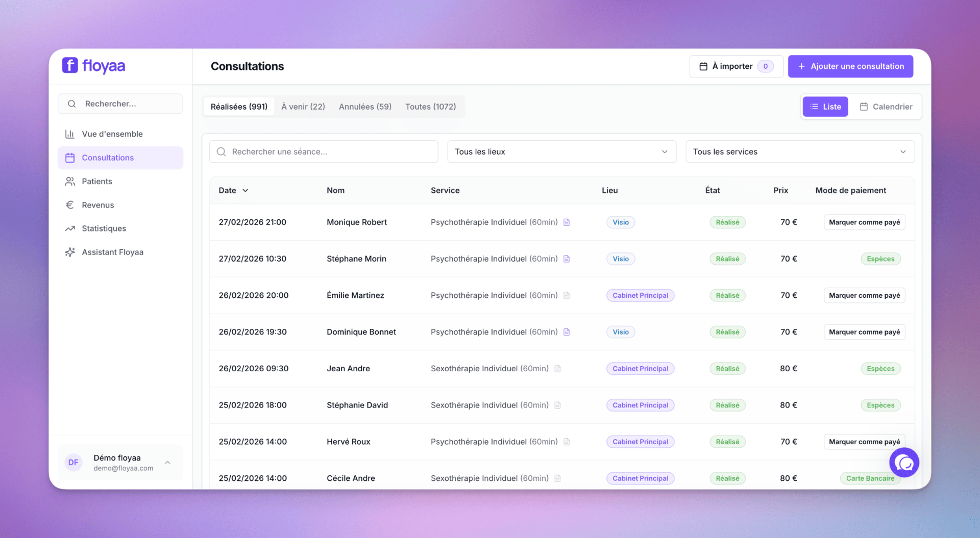Image resolution: width=980 pixels, height=538 pixels.
Task: Click Ajouter une consultation button
Action: coord(850,66)
